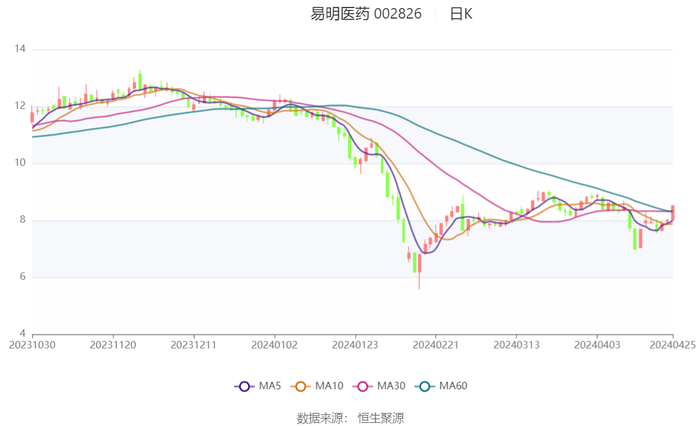Toggle the MA5 purple legend marker
Screen dimensions: 700x426
point(243,386)
